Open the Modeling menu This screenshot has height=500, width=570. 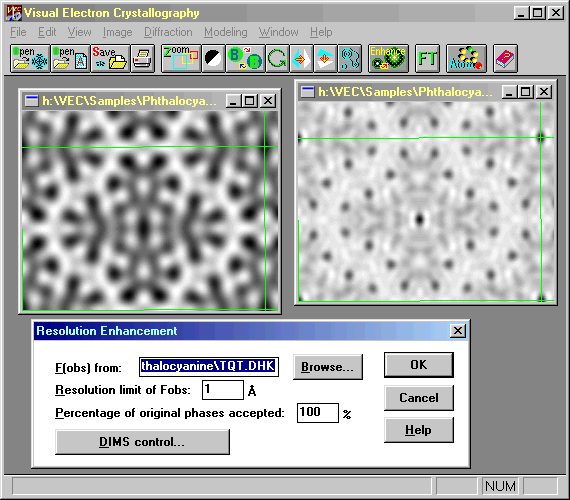tap(225, 32)
